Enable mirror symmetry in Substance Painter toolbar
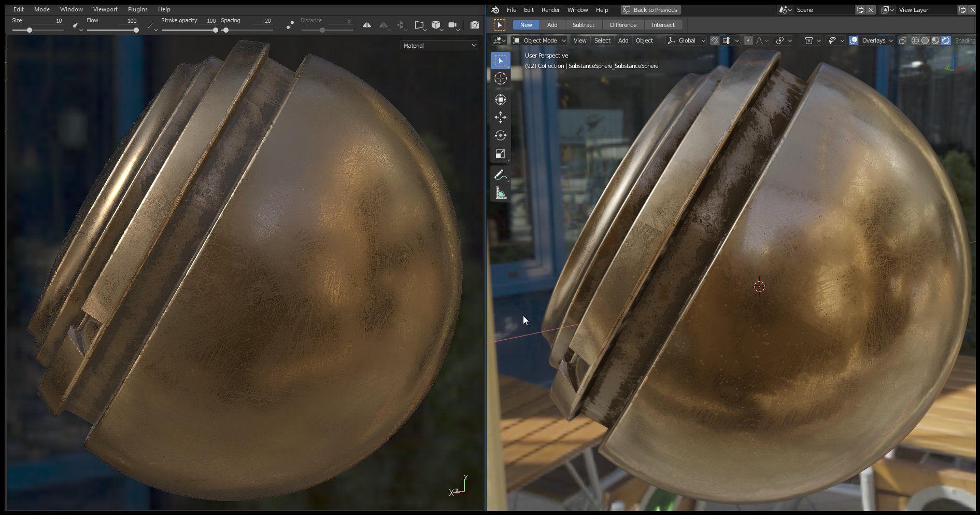The image size is (980, 515). pos(367,25)
